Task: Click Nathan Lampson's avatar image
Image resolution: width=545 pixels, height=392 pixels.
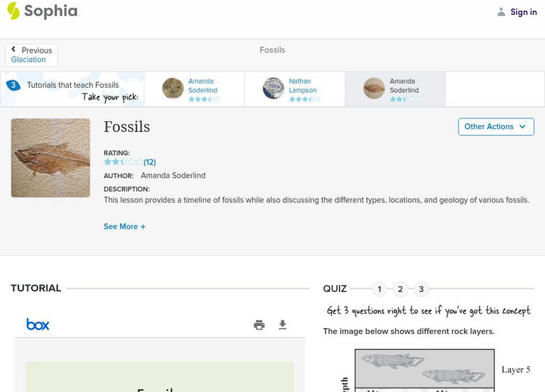Action: coord(272,88)
